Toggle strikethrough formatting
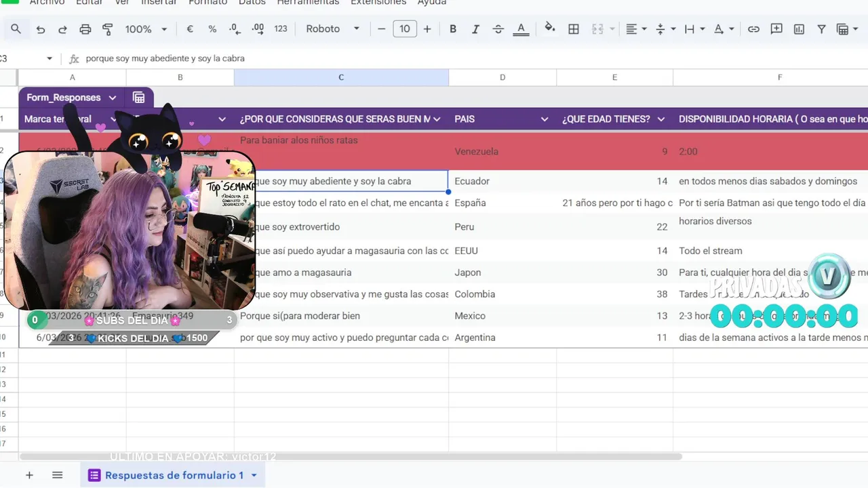Image resolution: width=868 pixels, height=488 pixels. click(x=498, y=29)
